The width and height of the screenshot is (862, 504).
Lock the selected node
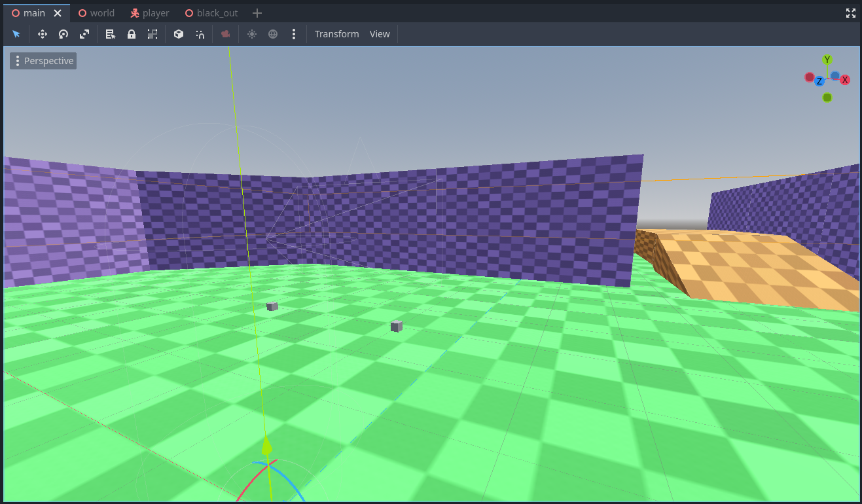(x=131, y=33)
